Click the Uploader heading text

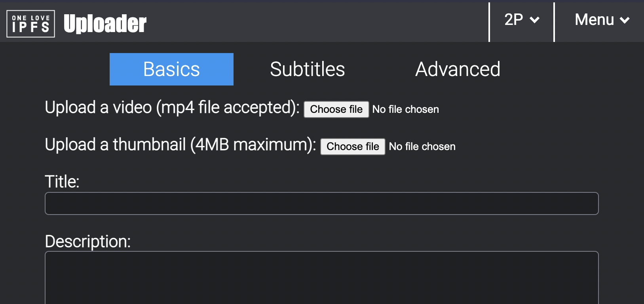tap(105, 24)
